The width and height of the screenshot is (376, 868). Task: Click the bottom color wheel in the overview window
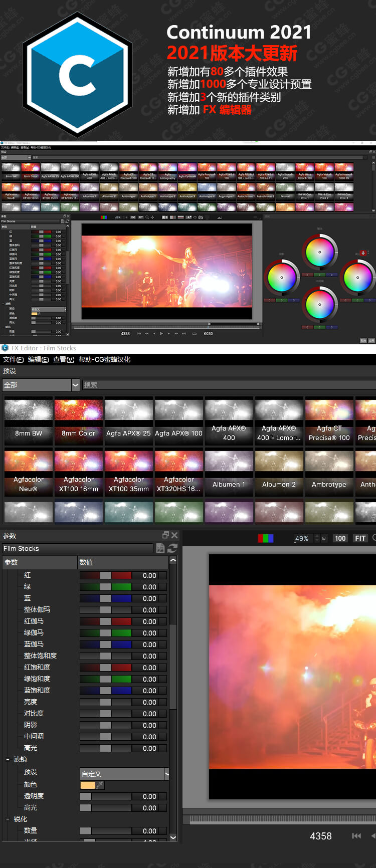(x=320, y=304)
